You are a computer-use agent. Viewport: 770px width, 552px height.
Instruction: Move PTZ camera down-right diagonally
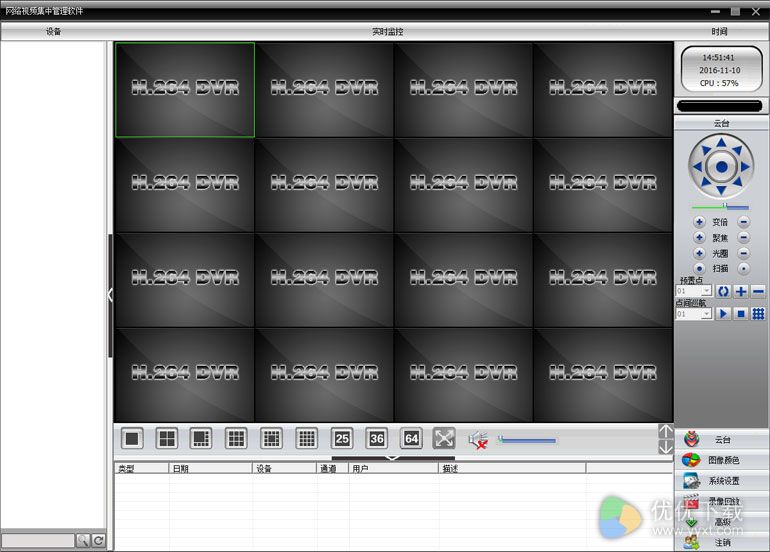coord(737,182)
